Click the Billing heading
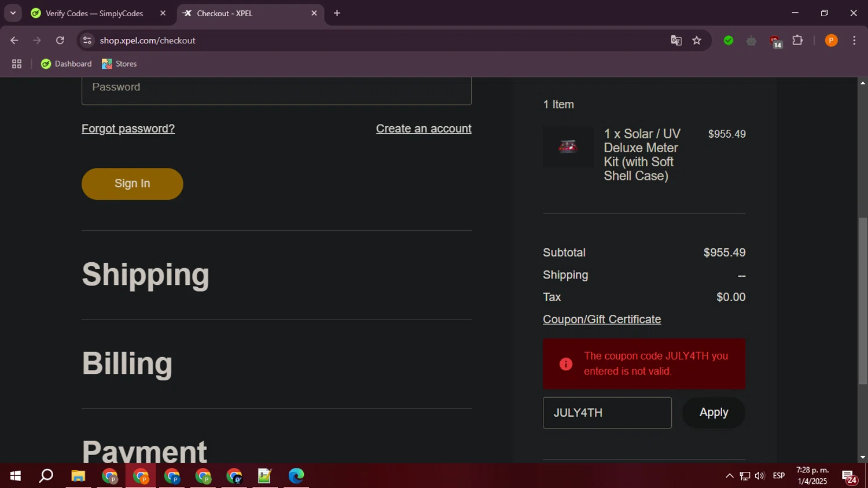 (127, 363)
